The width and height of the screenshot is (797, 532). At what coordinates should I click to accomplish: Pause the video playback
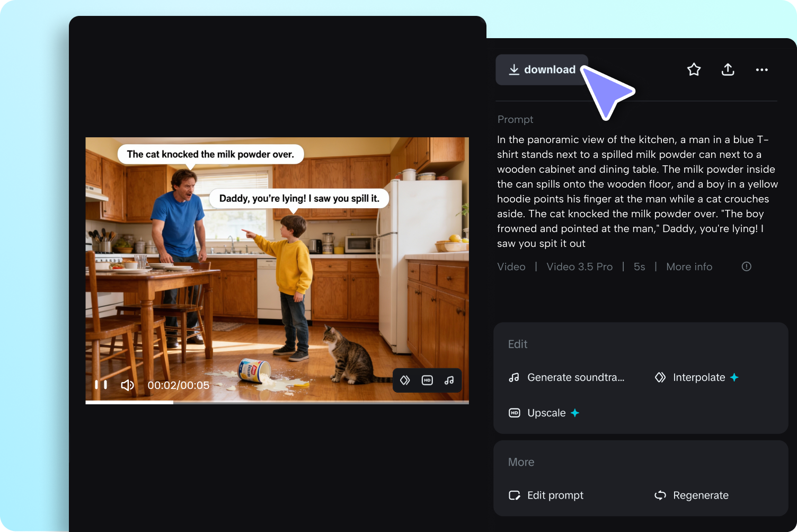coord(101,385)
